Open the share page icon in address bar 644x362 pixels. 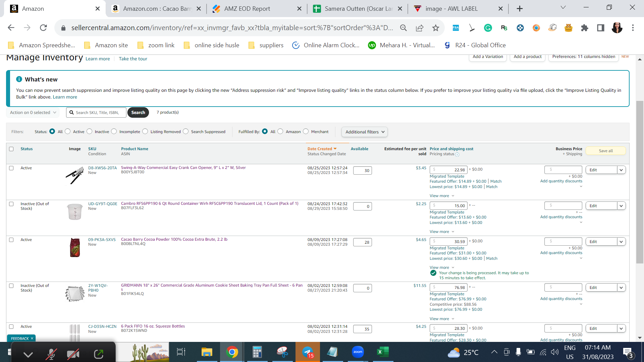[x=420, y=28]
